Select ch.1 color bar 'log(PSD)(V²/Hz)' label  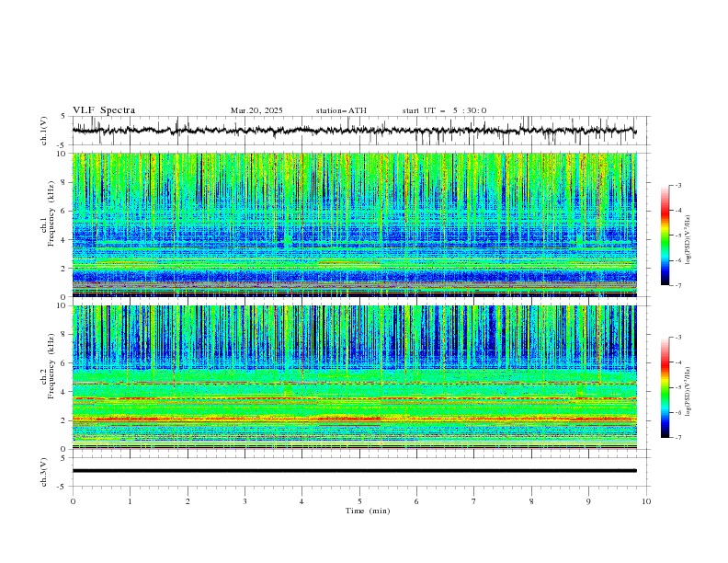tap(688, 239)
